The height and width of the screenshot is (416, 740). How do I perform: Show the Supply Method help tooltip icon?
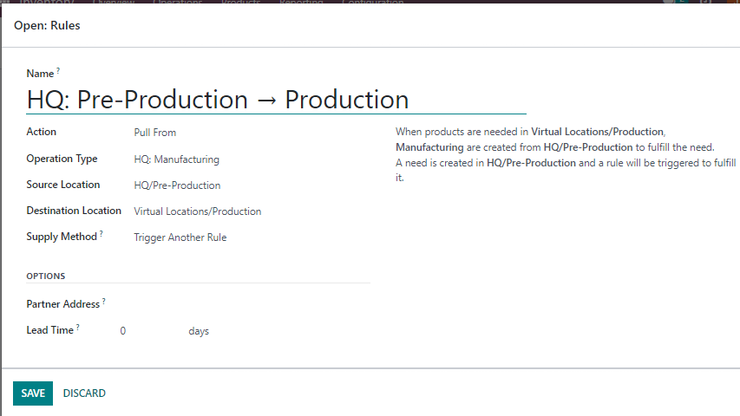click(x=101, y=233)
